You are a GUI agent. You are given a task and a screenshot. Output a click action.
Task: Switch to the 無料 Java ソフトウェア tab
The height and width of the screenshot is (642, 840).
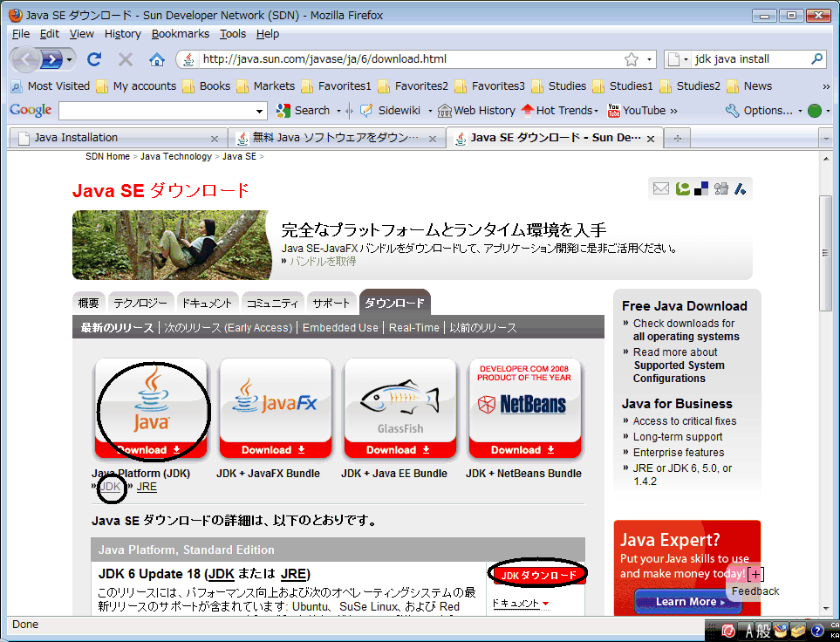click(x=336, y=139)
